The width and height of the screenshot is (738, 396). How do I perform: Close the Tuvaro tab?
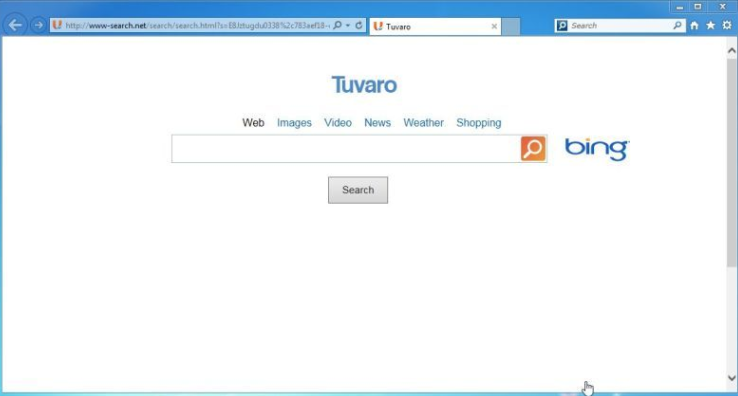click(494, 26)
